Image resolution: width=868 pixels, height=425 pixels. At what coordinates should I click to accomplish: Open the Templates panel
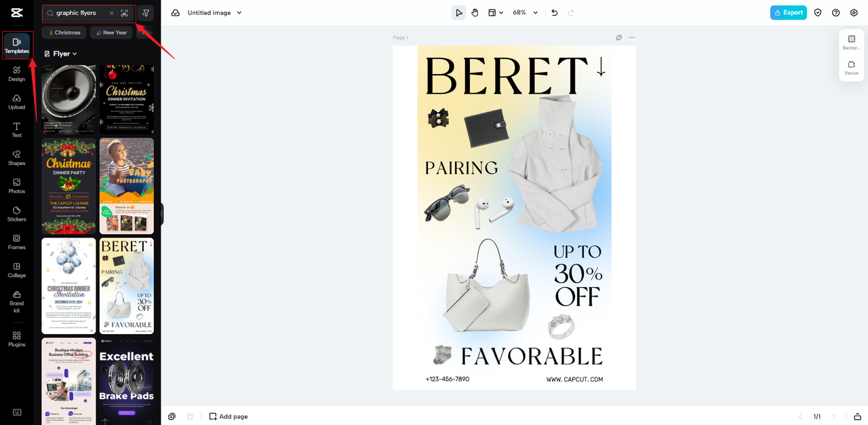tap(17, 45)
